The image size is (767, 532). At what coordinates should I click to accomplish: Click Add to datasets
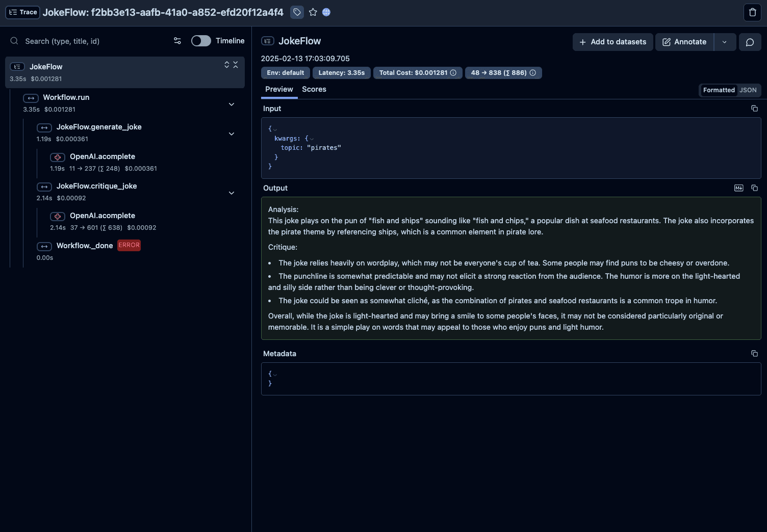pos(612,42)
